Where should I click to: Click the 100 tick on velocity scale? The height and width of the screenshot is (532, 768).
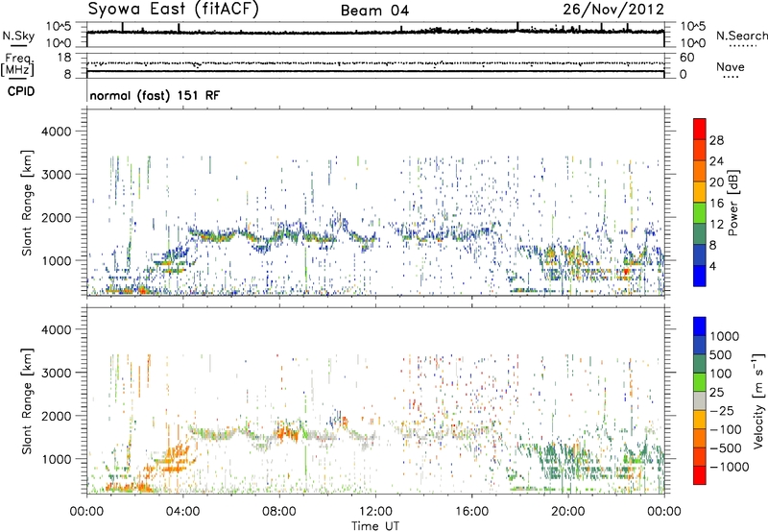pos(721,374)
